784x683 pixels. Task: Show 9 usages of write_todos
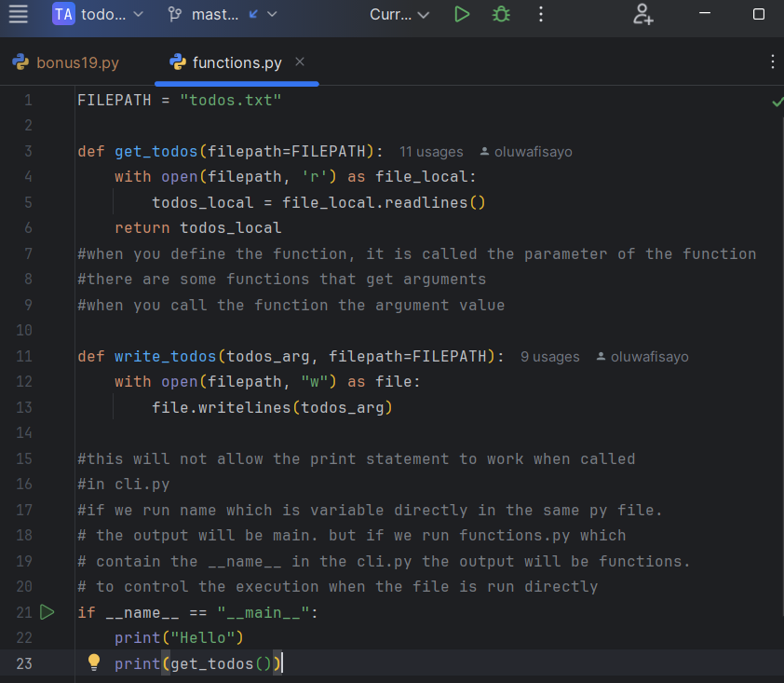coord(549,356)
